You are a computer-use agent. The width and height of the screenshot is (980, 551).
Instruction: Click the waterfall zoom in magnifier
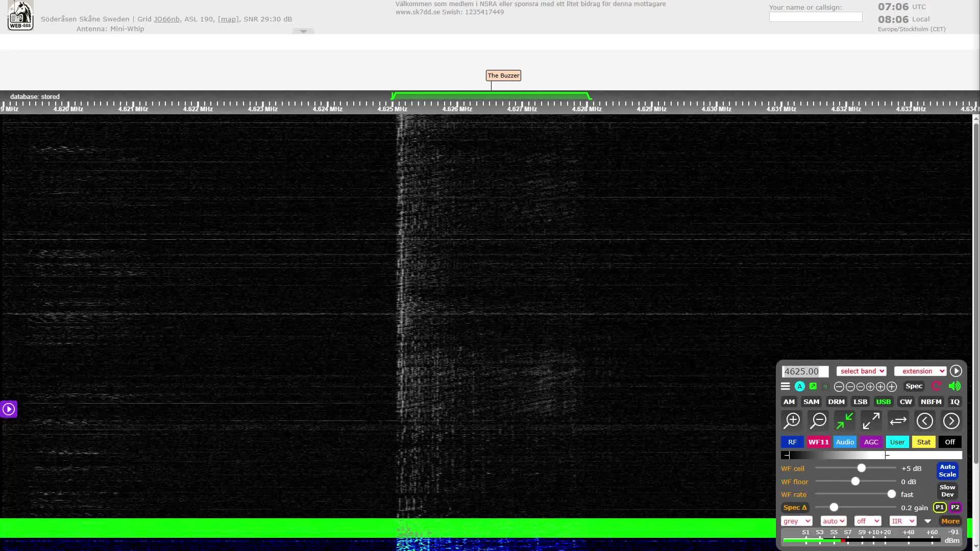tap(792, 421)
